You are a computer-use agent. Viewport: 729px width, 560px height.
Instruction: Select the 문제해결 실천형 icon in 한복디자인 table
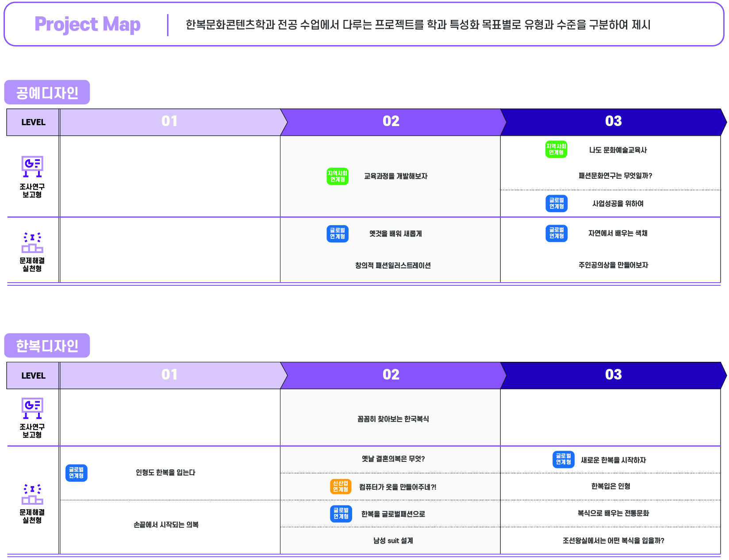(x=32, y=494)
